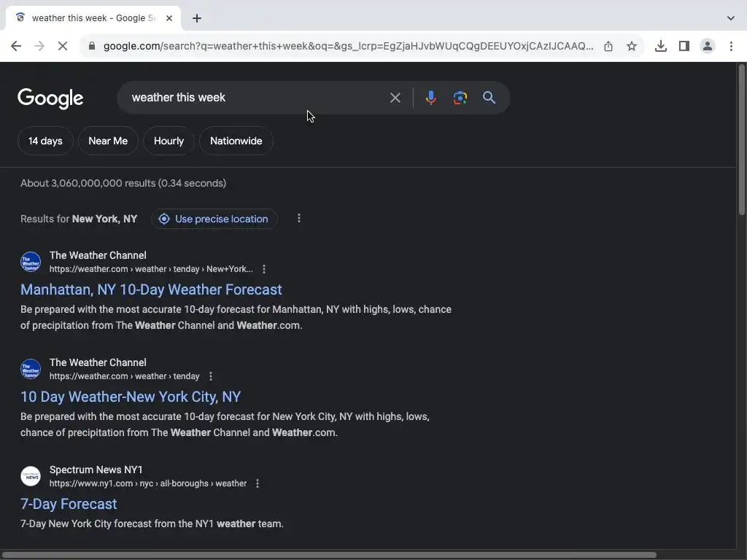Click the weather.com New+York breadcrumb URL

click(151, 269)
